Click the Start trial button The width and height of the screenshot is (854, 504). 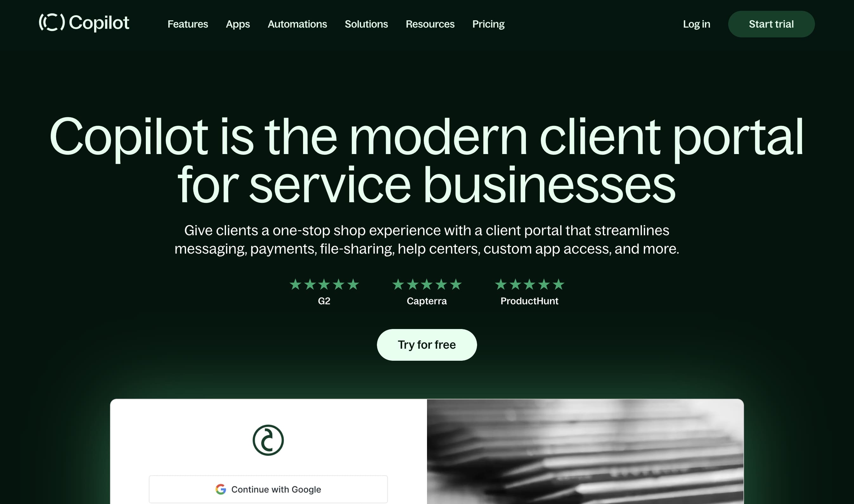(771, 24)
